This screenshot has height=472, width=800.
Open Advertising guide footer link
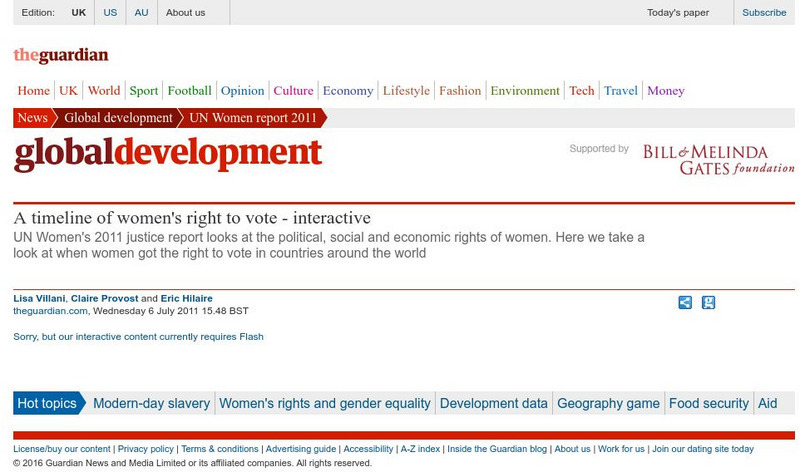pos(301,449)
